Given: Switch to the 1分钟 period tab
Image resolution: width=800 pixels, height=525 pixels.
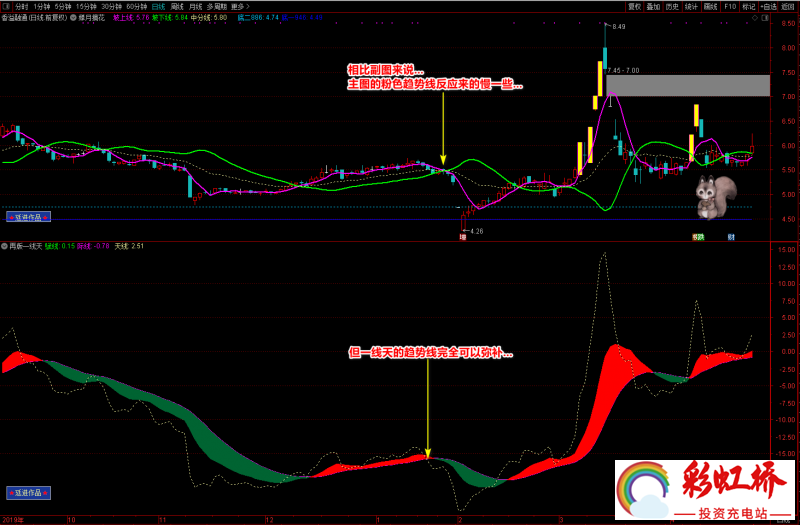Looking at the screenshot, I should tap(41, 7).
